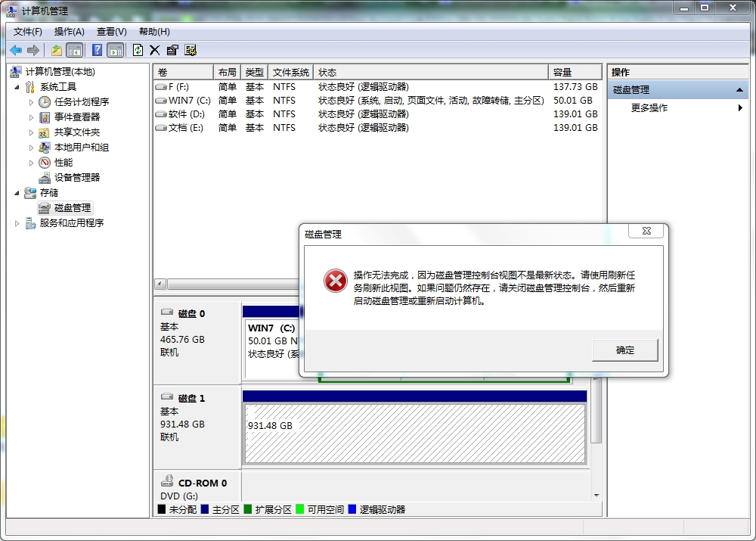756x541 pixels.
Task: Expand the 服务和应用程序 node
Action: [17, 223]
